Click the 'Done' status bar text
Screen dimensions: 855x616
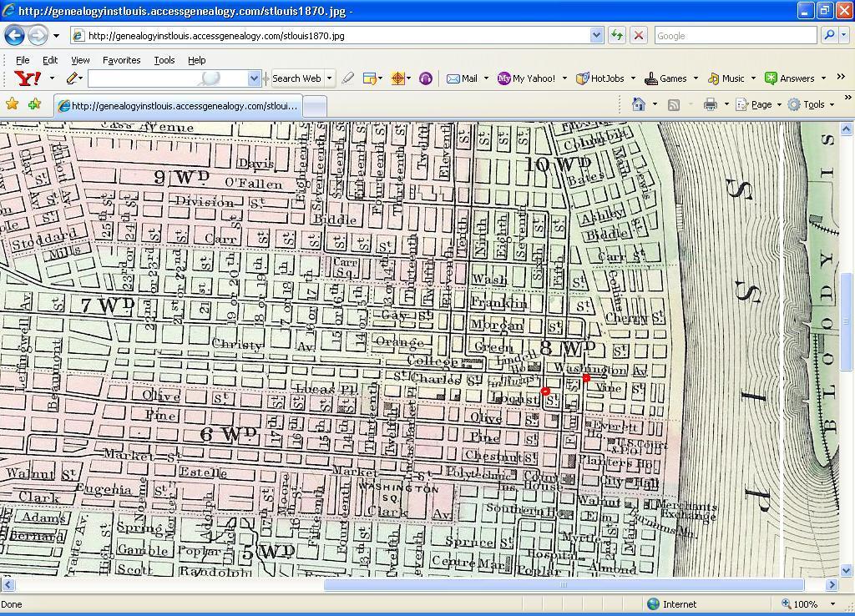(12, 604)
